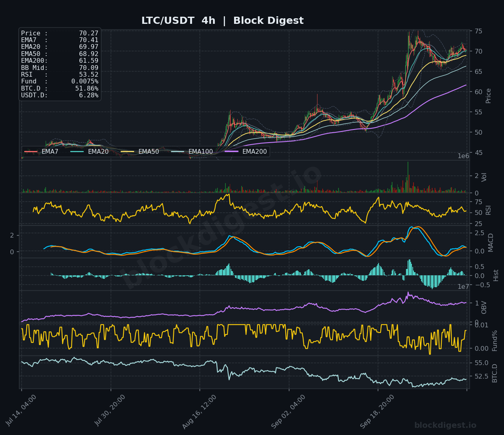
Task: Click the 'Sep 18, 20:00' date tick
Action: (x=377, y=412)
